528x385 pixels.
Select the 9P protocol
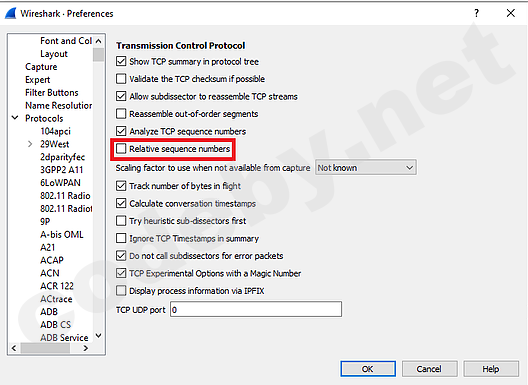click(x=45, y=221)
